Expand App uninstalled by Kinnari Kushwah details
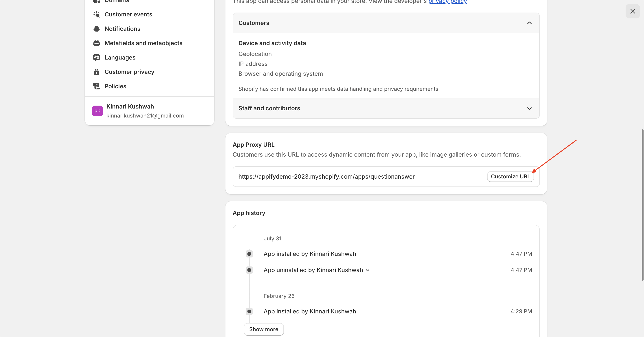 [x=368, y=270]
